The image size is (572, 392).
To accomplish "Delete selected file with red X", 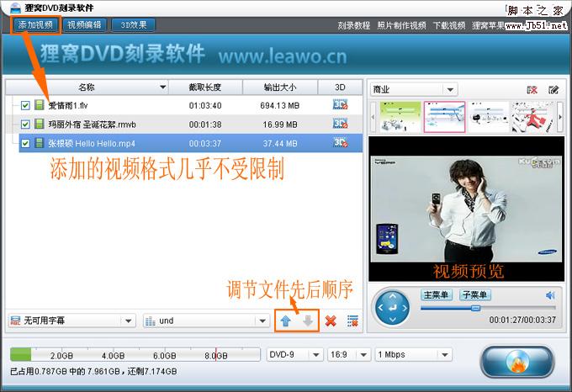I will tap(331, 320).
